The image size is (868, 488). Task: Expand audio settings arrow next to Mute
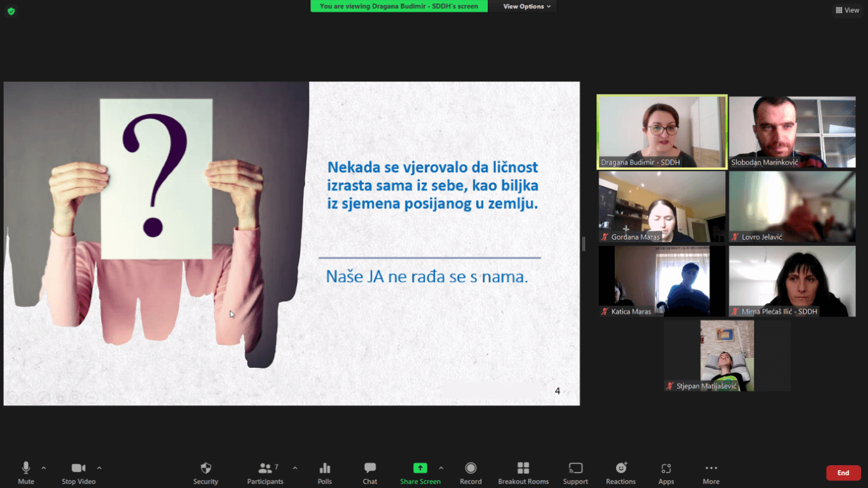coord(44,468)
